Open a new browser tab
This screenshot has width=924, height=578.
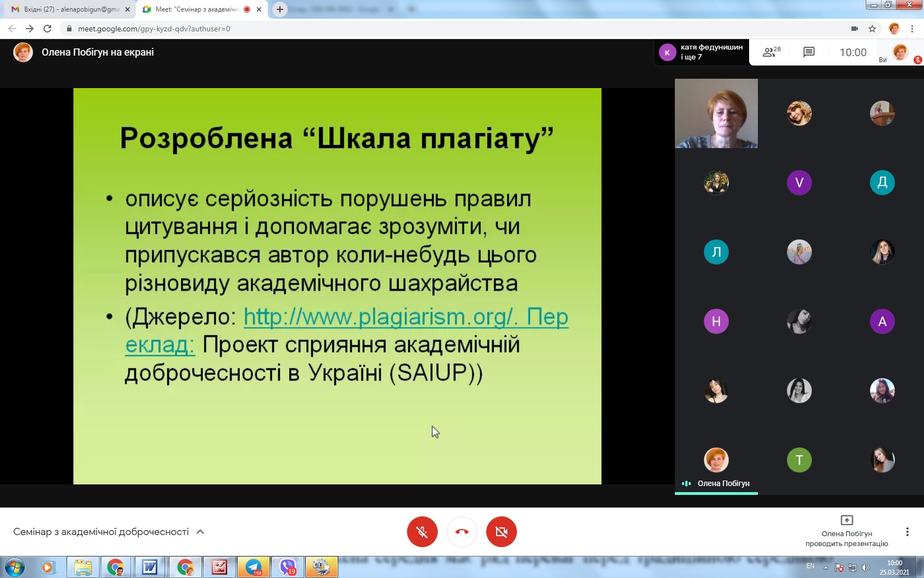[280, 9]
